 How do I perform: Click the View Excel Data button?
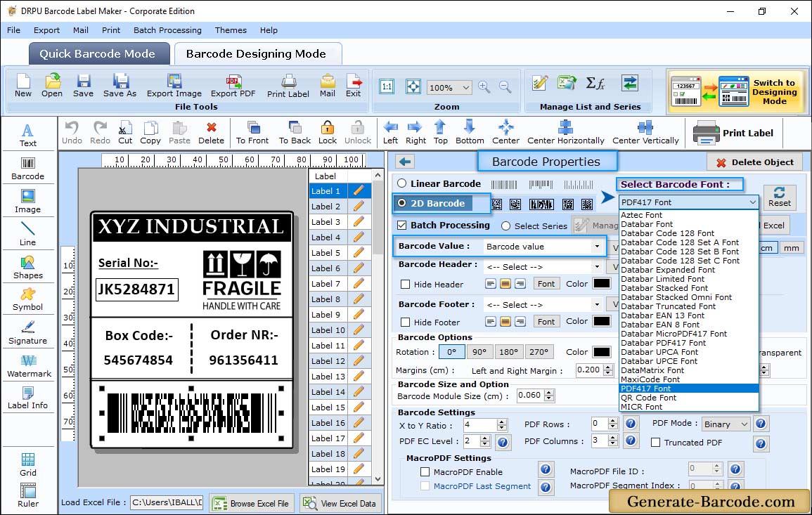point(340,503)
